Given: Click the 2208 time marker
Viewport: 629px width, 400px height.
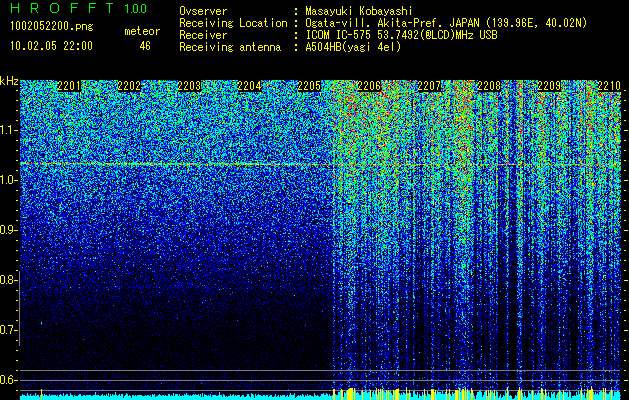Looking at the screenshot, I should tap(489, 86).
